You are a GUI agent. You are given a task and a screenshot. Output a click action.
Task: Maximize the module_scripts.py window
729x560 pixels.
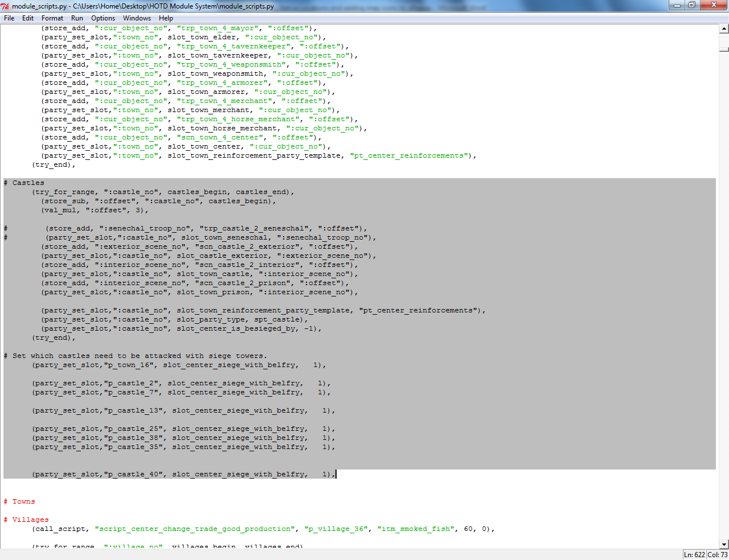click(x=692, y=5)
